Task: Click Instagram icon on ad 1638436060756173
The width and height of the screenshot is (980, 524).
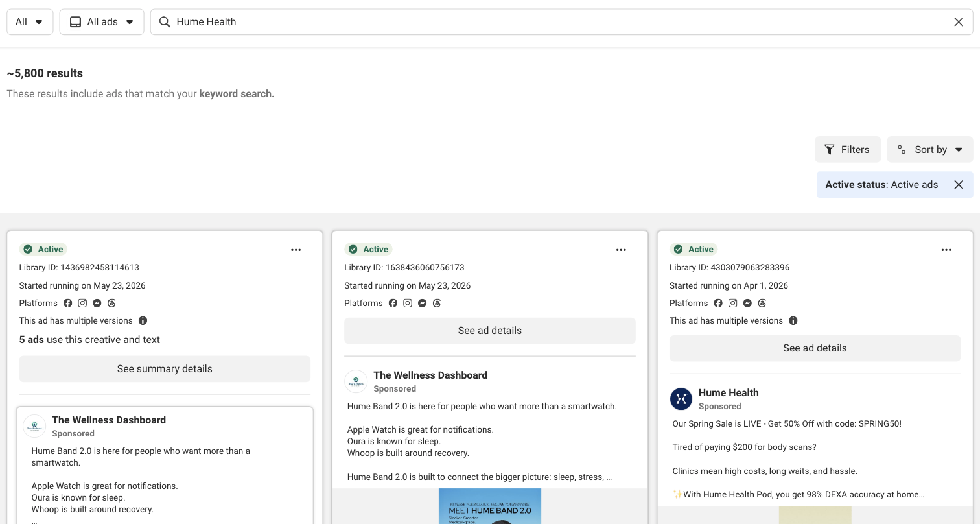Action: [x=408, y=303]
